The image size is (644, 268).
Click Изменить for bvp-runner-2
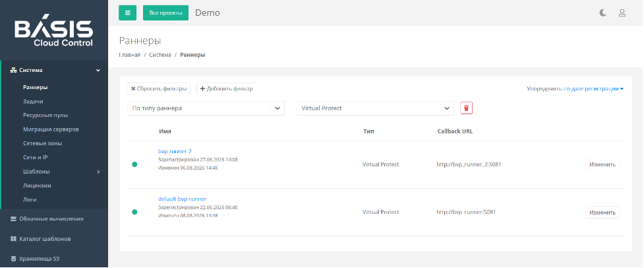tap(602, 164)
